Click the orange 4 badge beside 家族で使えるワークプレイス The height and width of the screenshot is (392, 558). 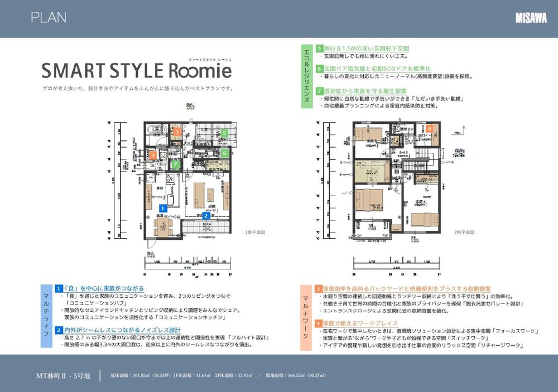(x=319, y=323)
